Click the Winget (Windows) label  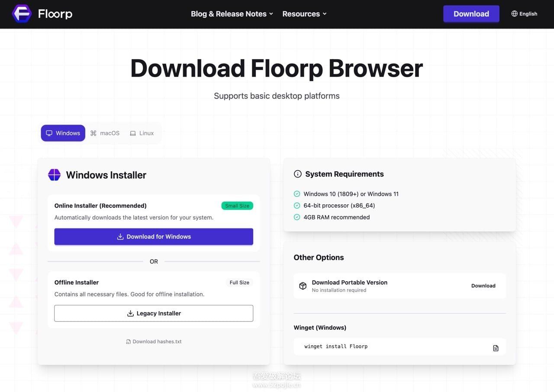point(320,328)
